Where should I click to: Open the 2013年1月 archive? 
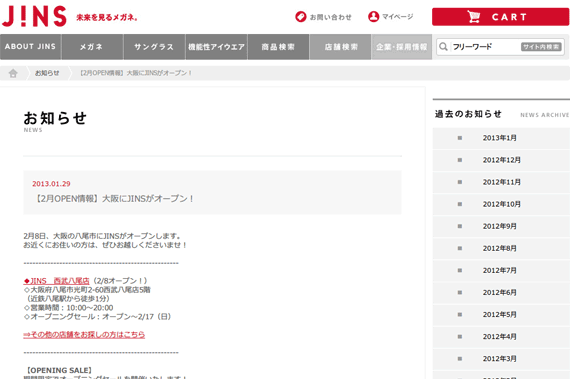(x=501, y=138)
